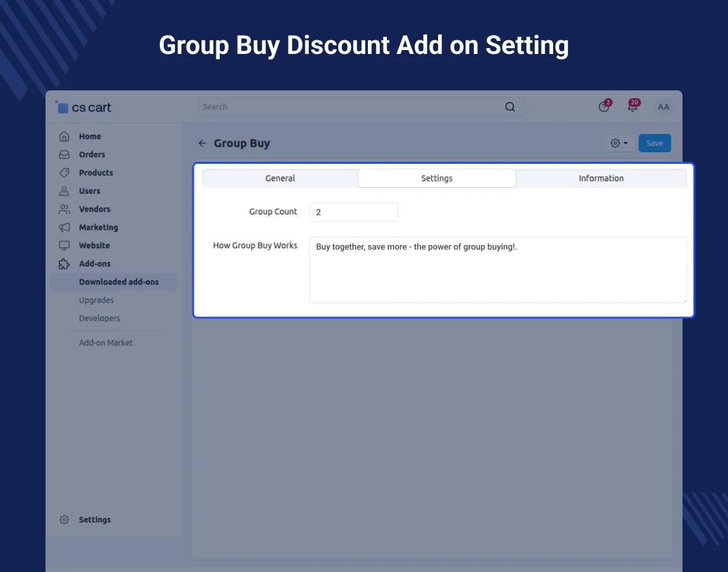Click the Add-ons puzzle icon
This screenshot has width=728, height=572.
pyautogui.click(x=64, y=264)
